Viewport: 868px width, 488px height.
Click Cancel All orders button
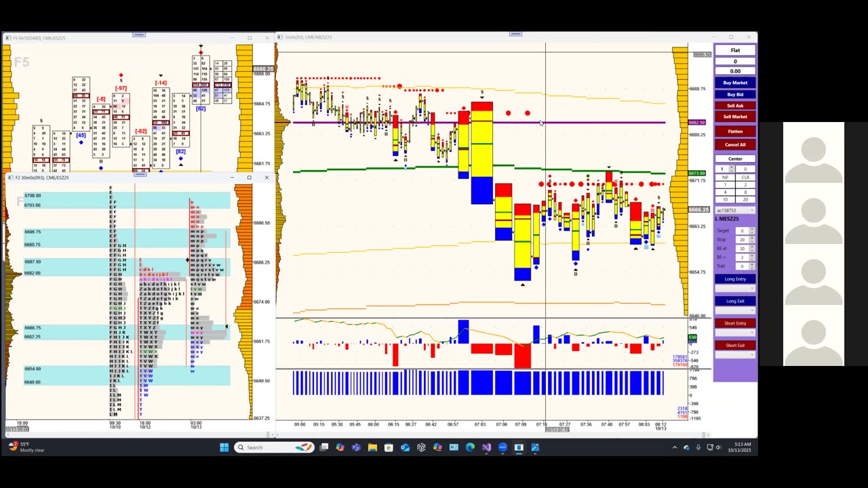[735, 144]
